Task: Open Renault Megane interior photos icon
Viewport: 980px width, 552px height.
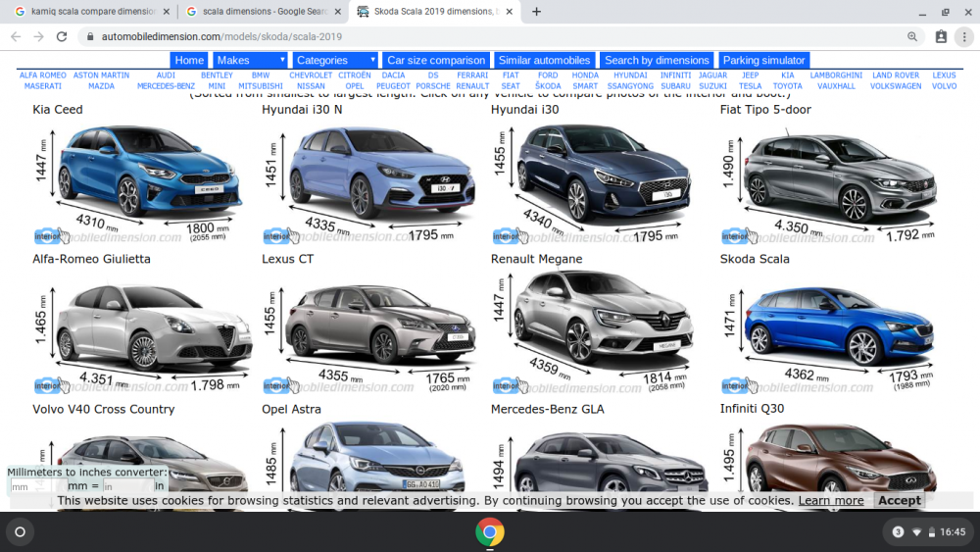Action: 510,385
